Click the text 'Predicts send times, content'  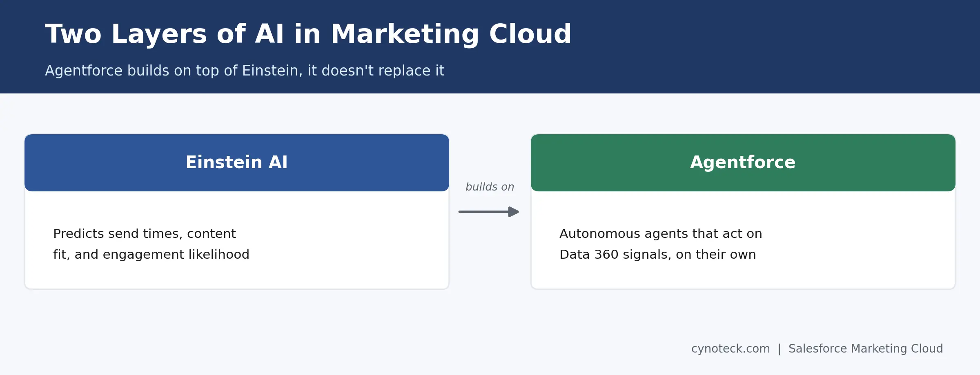click(145, 234)
